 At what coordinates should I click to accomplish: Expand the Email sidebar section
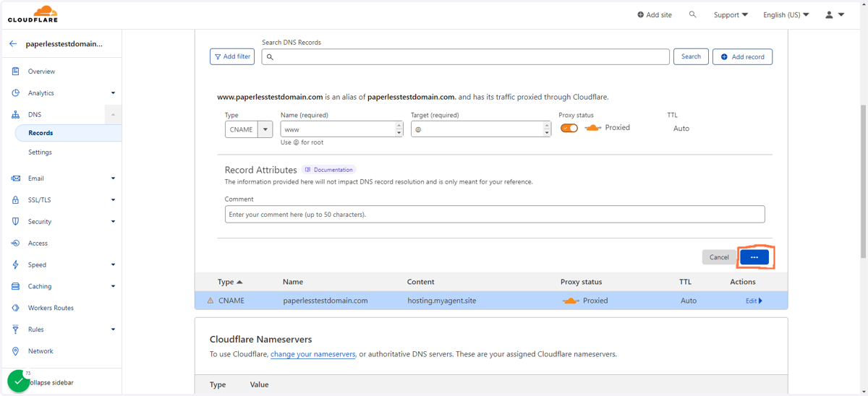click(113, 178)
